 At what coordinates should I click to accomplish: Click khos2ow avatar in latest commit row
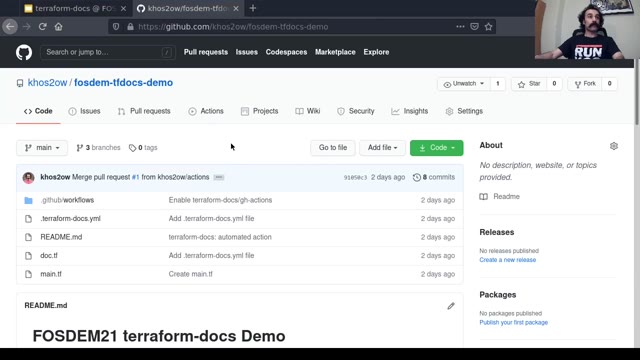pos(28,178)
